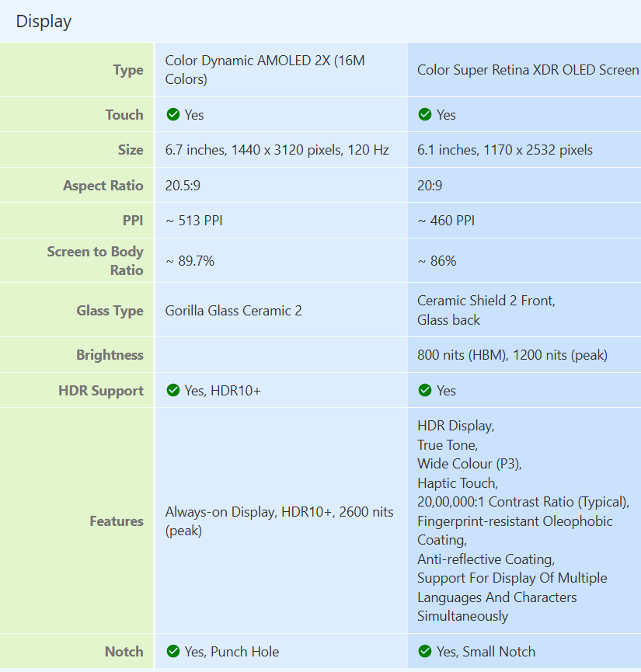Click the Notch row label
The width and height of the screenshot is (641, 672).
click(124, 652)
